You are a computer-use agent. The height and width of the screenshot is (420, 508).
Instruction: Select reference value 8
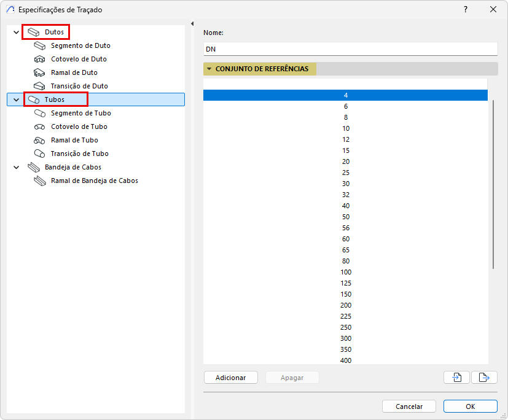pyautogui.click(x=345, y=117)
